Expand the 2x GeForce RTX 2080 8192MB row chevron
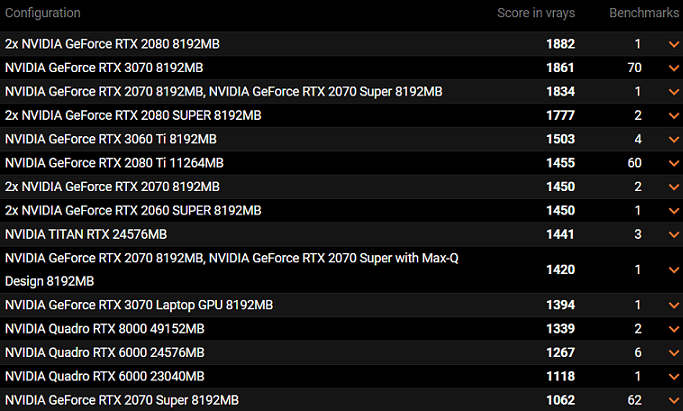 coord(673,44)
